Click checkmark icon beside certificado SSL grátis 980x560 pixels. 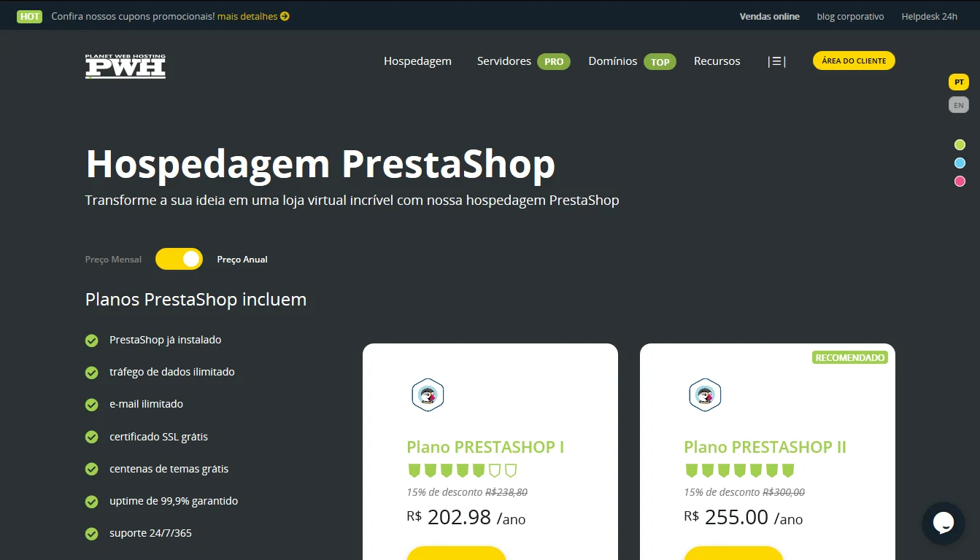pos(91,437)
